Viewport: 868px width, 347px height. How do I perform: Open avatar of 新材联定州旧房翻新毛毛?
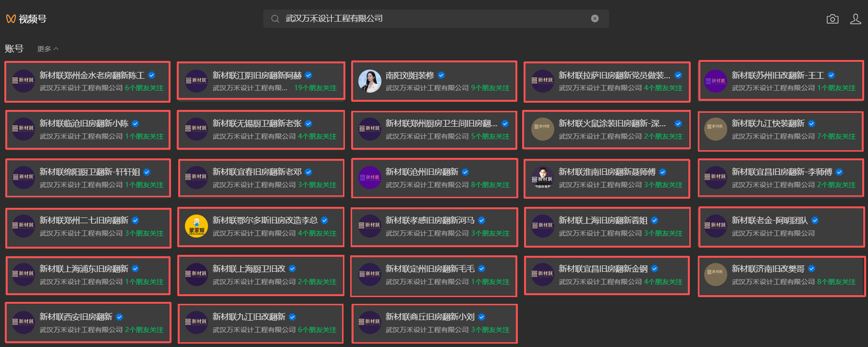click(x=369, y=275)
